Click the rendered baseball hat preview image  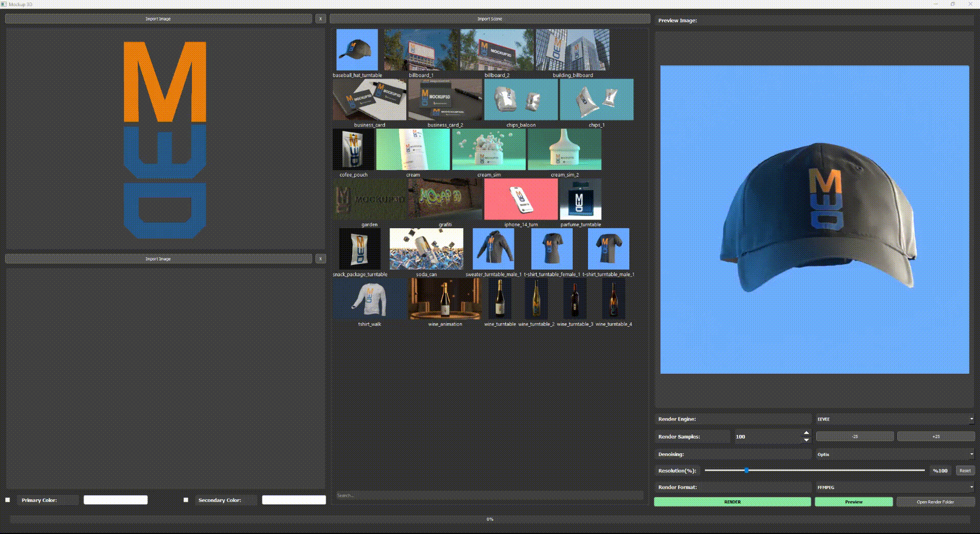pyautogui.click(x=815, y=220)
